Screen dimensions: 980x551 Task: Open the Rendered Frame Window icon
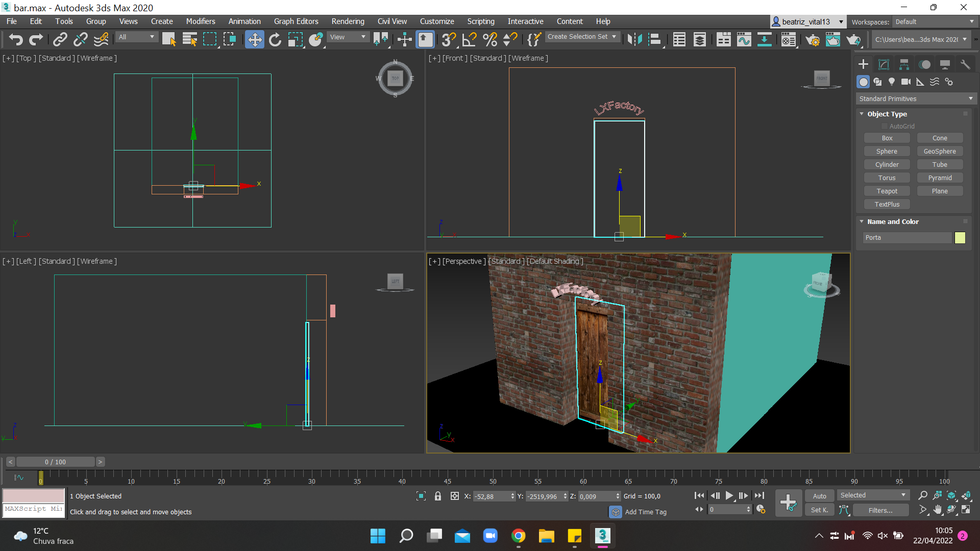coord(833,39)
